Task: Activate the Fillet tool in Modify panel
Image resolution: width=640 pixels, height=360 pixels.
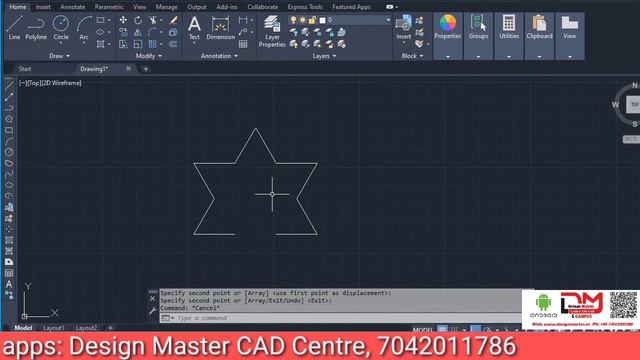Action: pyautogui.click(x=153, y=32)
